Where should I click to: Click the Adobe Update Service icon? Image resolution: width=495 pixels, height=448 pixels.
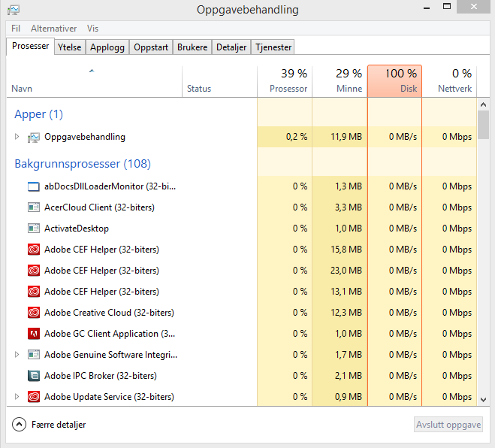(x=34, y=396)
